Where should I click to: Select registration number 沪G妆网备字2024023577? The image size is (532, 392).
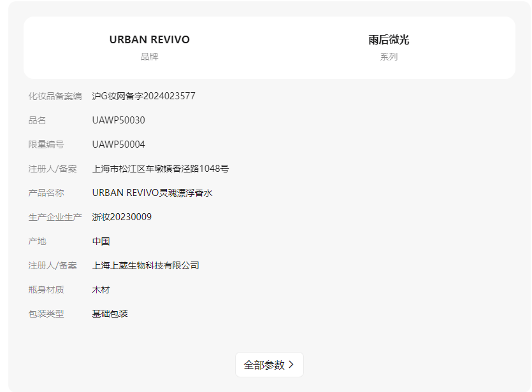[x=143, y=96]
